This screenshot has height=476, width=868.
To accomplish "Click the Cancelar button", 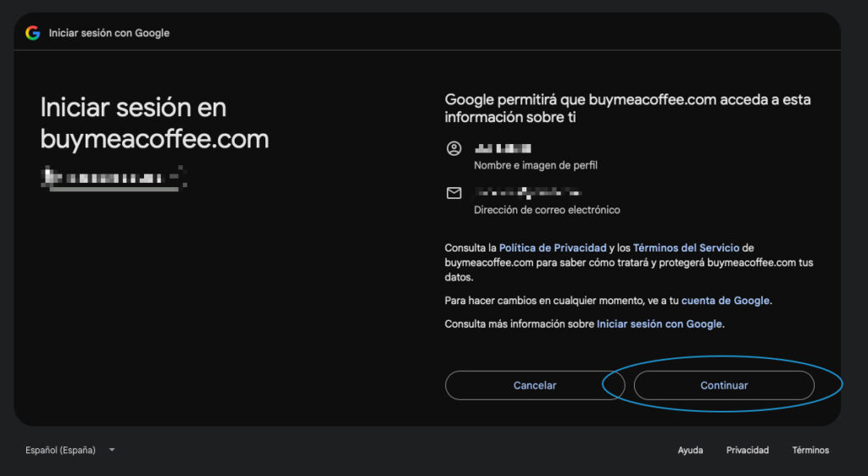I will coord(535,385).
